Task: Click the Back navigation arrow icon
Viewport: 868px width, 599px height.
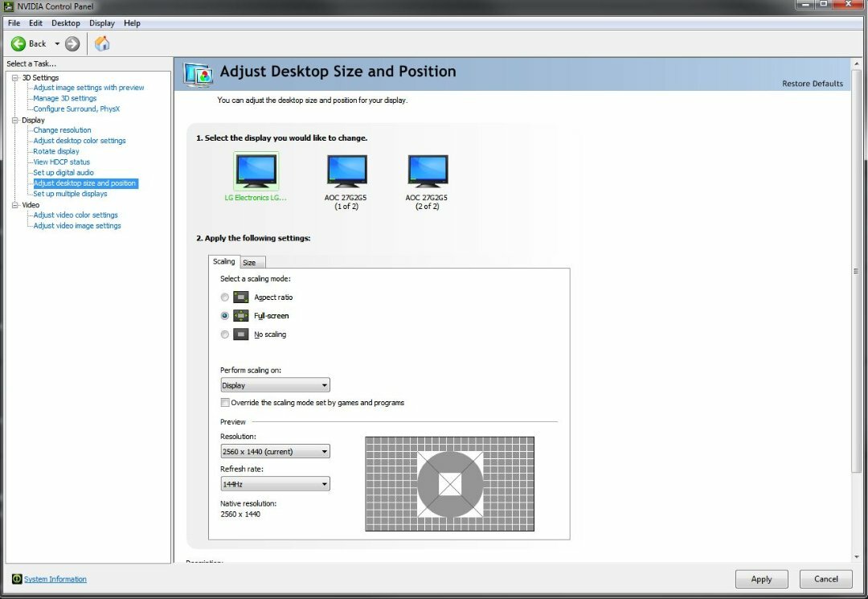Action: [18, 43]
